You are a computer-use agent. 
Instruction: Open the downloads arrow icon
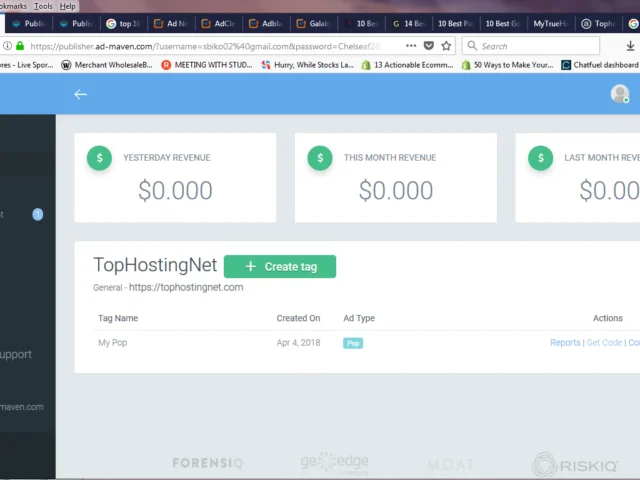(630, 46)
